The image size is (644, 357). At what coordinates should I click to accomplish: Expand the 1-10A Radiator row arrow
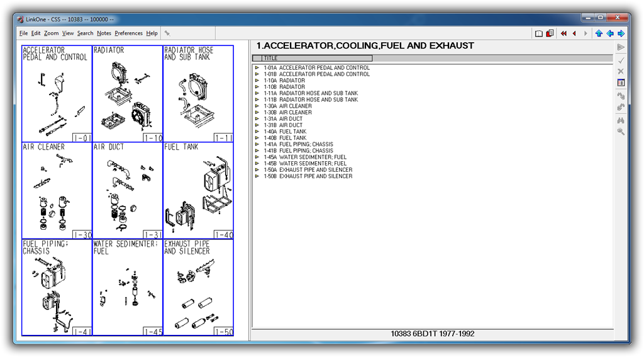[257, 81]
